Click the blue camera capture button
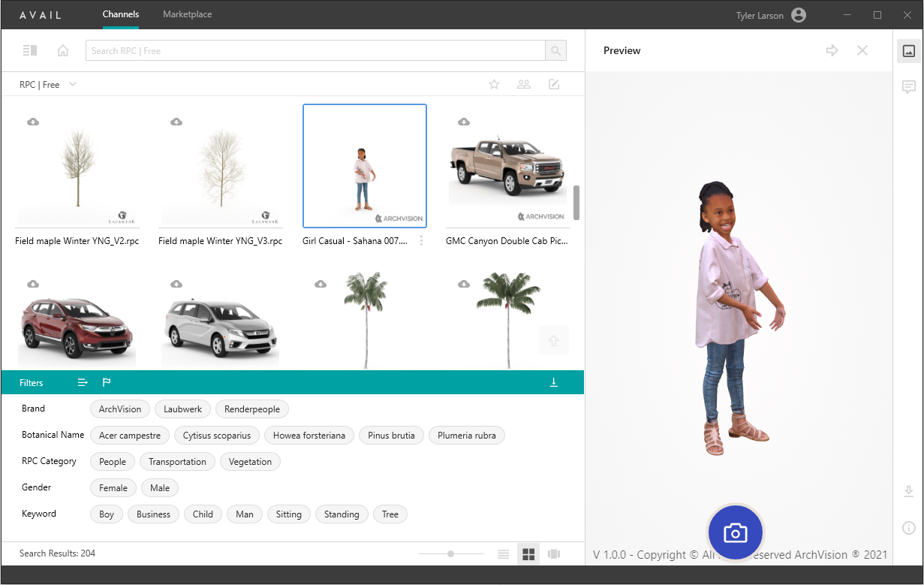924x585 pixels. point(736,532)
